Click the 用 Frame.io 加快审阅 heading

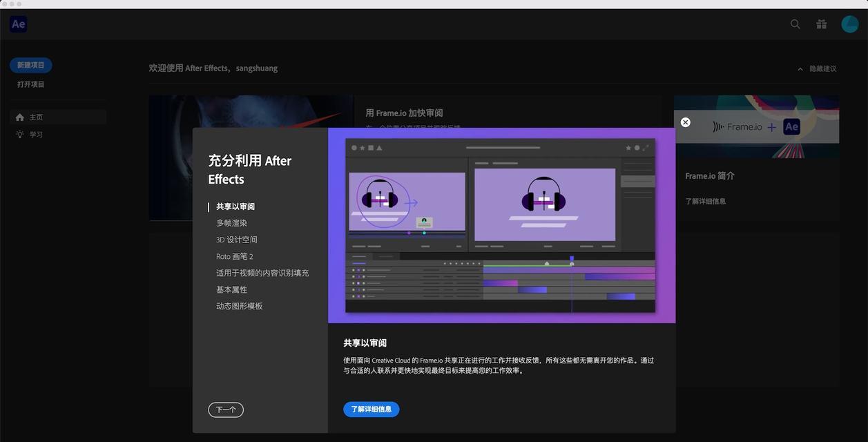tap(404, 113)
